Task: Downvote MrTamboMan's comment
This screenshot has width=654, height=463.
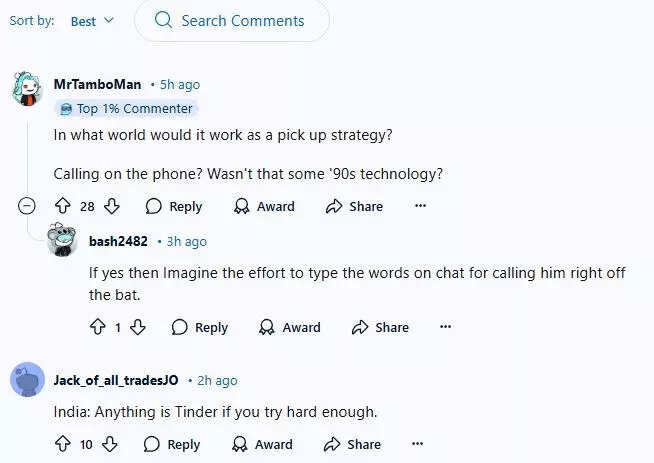Action: pyautogui.click(x=112, y=206)
